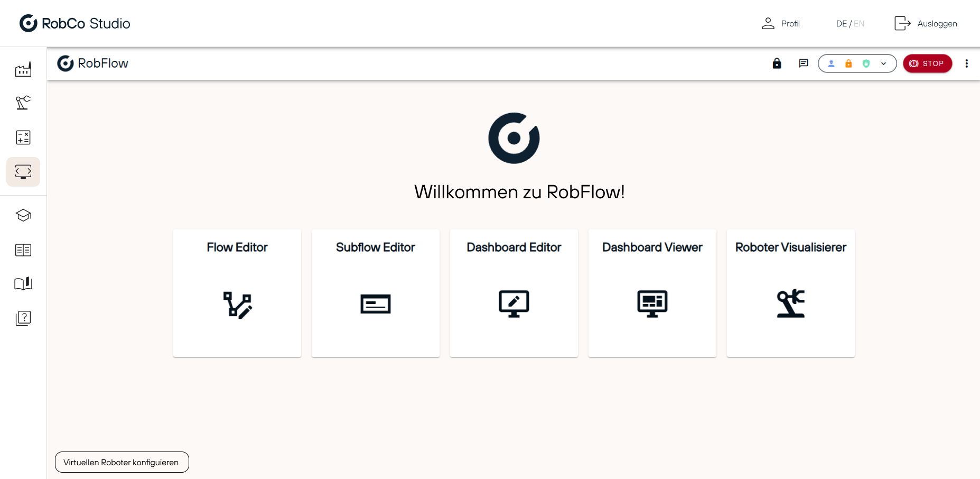
Task: Open the learning section via graduation cap icon
Action: coord(23,215)
